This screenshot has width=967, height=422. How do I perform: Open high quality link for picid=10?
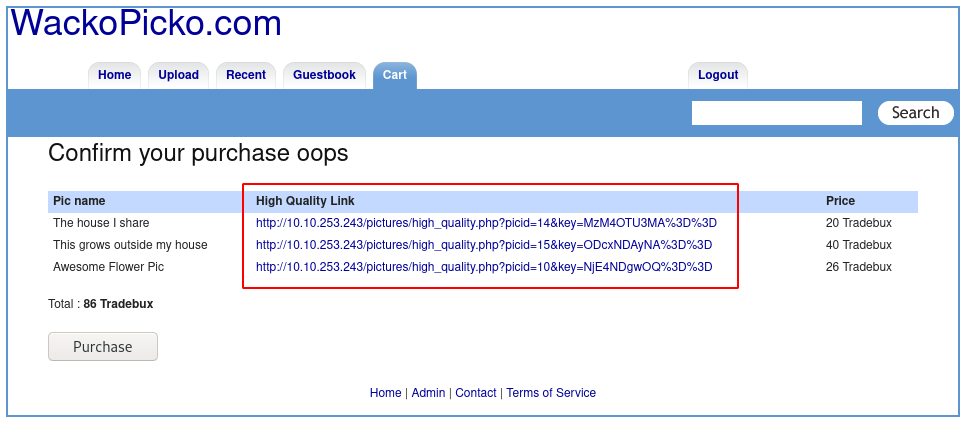coord(484,267)
